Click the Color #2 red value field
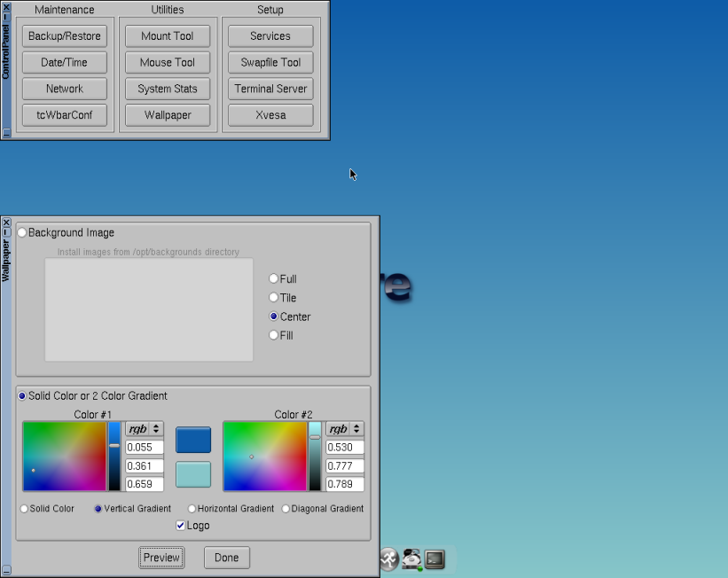 (x=347, y=448)
